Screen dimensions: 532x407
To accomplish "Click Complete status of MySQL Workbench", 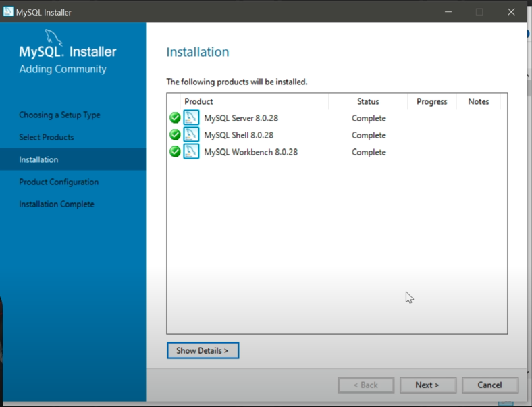I will coord(369,153).
